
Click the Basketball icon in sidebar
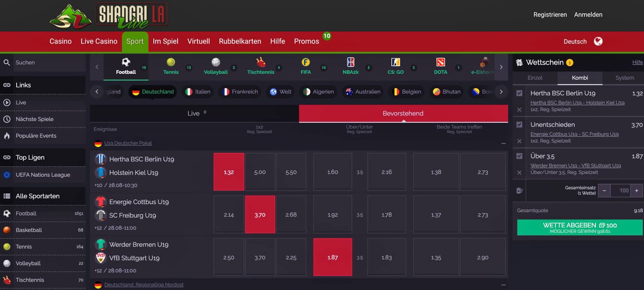point(7,230)
